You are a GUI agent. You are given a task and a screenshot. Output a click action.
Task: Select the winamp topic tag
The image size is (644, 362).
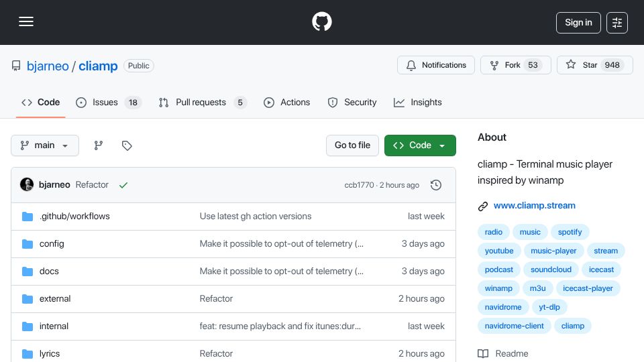coord(498,288)
